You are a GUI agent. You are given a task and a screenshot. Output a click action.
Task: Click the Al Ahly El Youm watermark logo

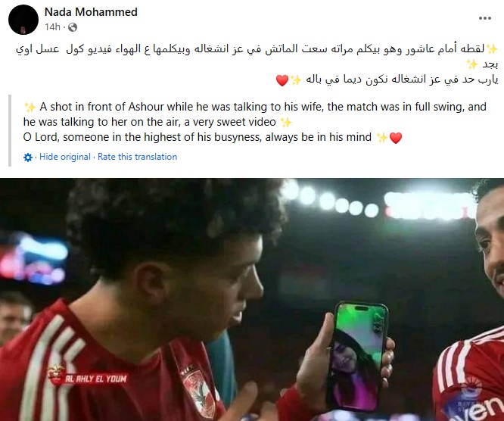click(88, 376)
